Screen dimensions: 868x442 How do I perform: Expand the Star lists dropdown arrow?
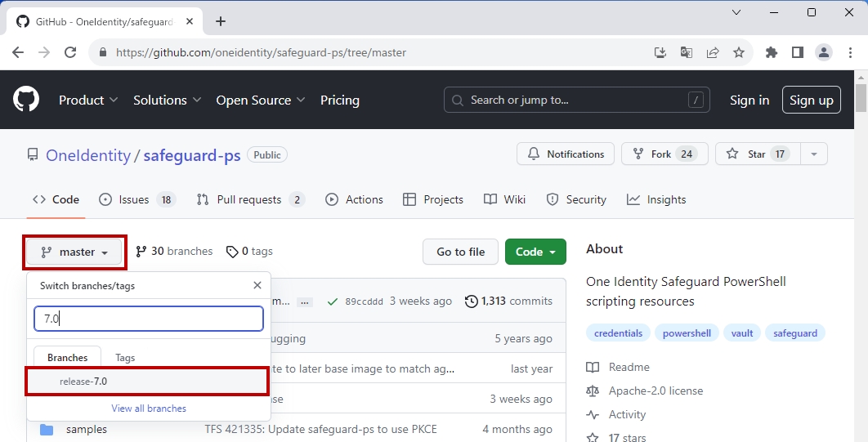(814, 154)
